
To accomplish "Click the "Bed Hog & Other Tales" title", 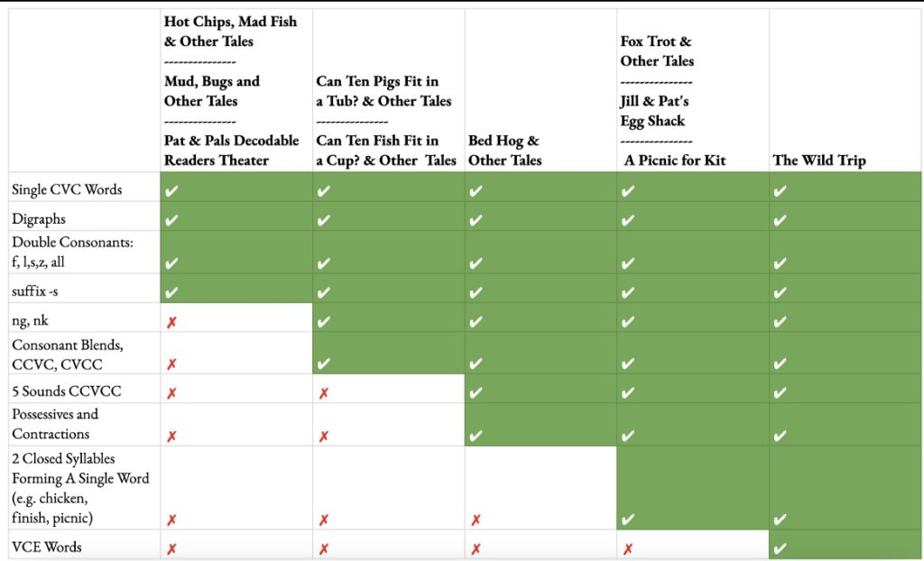I will point(504,151).
